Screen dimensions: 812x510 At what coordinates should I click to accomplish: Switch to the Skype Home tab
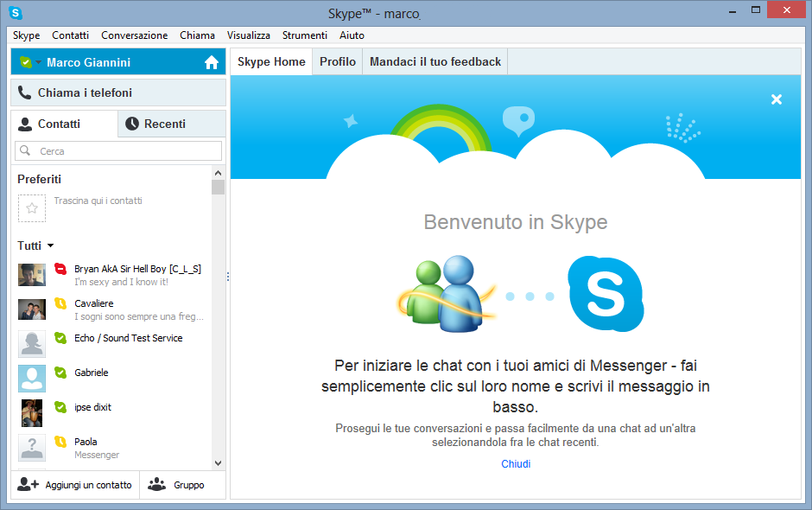271,61
